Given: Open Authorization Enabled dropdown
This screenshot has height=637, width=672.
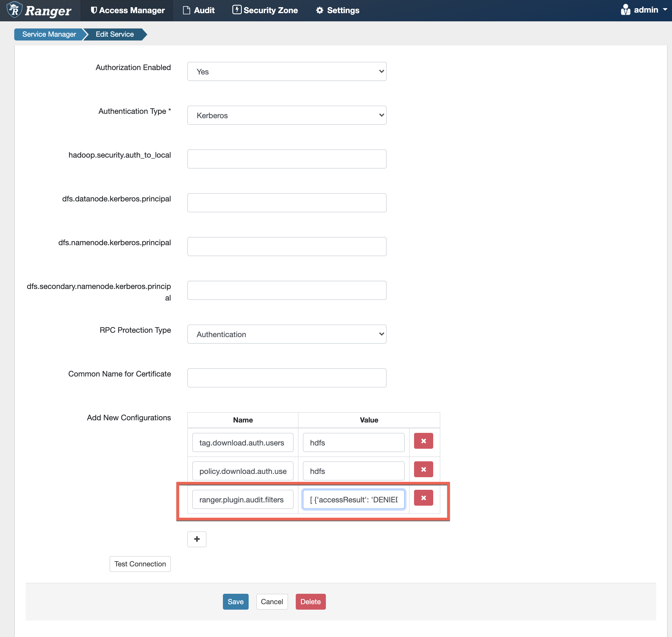Looking at the screenshot, I should (x=286, y=72).
